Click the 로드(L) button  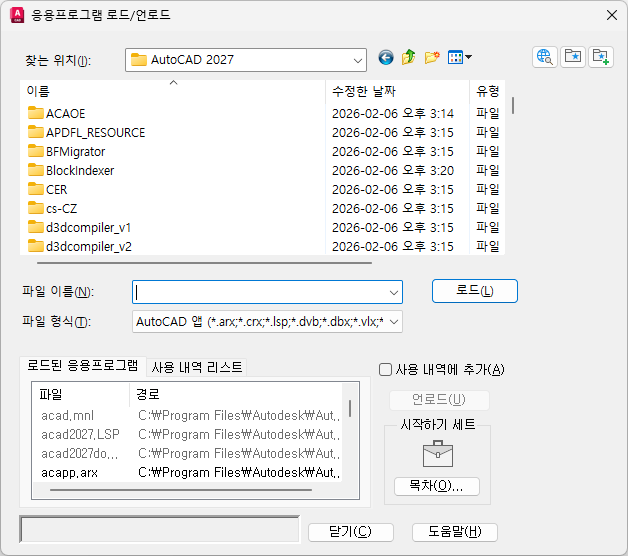pos(475,291)
